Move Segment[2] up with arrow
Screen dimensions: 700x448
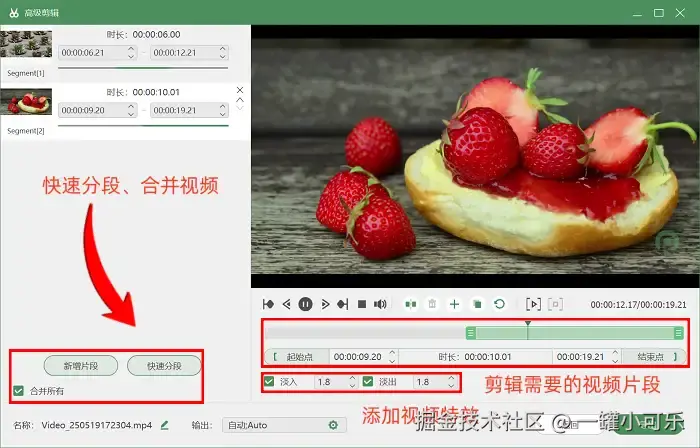[x=240, y=100]
